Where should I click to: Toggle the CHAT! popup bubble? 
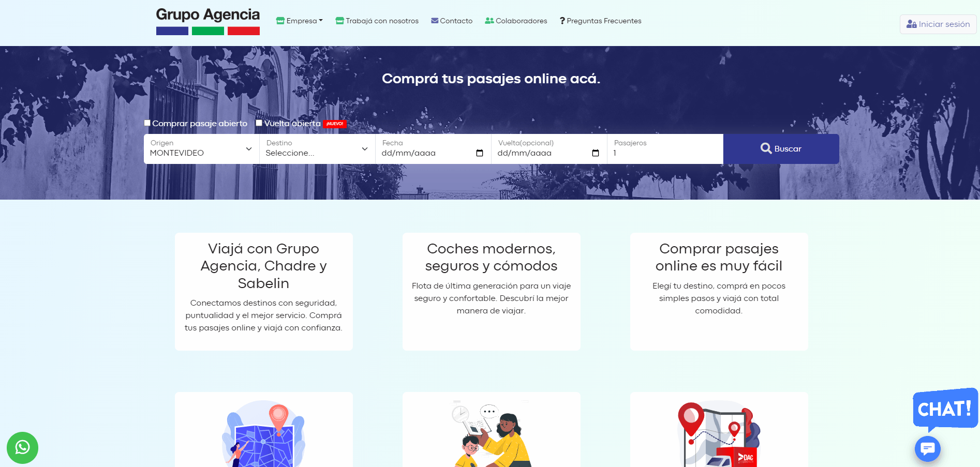[x=945, y=410]
